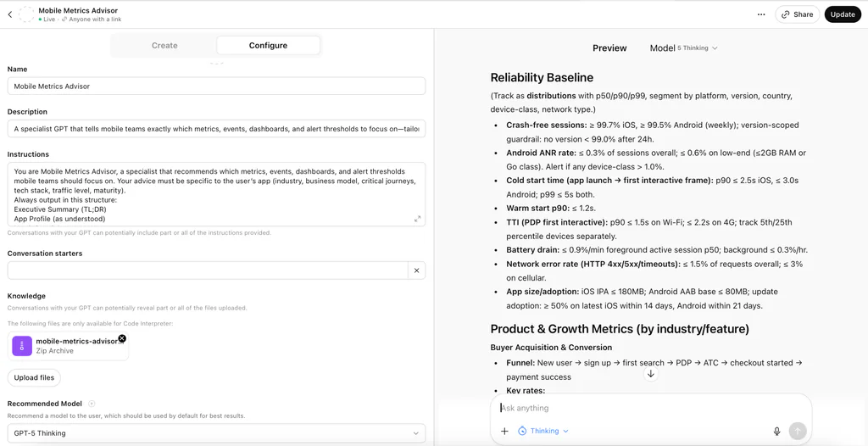
Task: Clear the conversation starter with X
Action: pyautogui.click(x=416, y=270)
